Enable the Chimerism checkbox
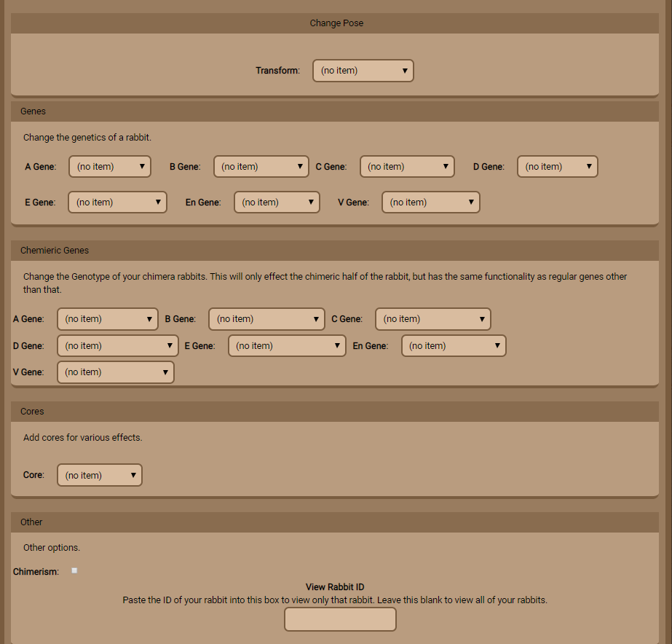The height and width of the screenshot is (644, 672). 74,571
